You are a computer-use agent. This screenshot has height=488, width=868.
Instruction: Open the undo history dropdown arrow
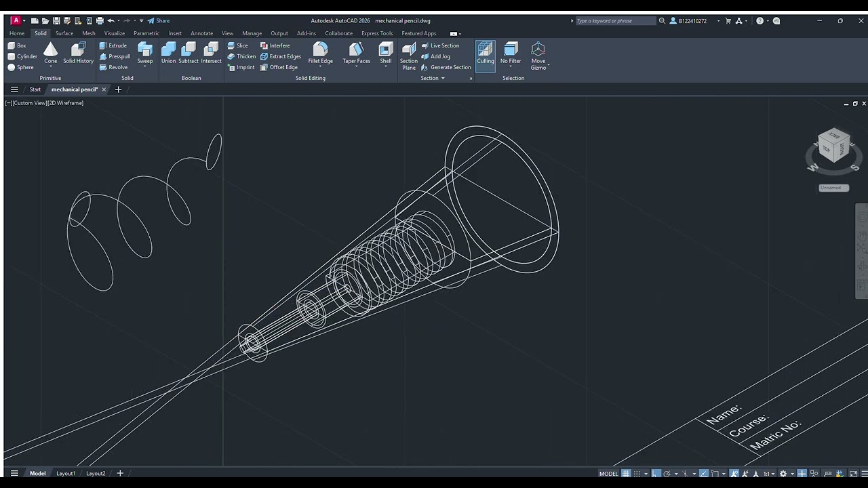[x=119, y=20]
